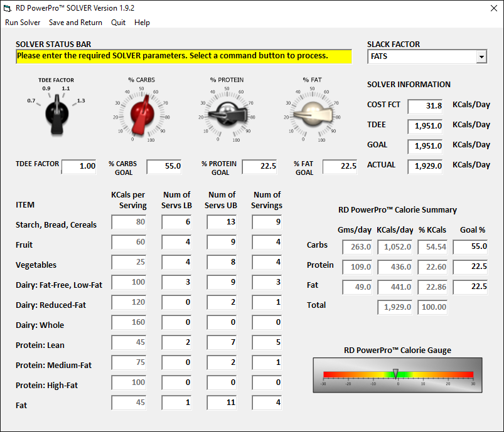Click Protein Medium-Fat KCals per serving

(x=129, y=362)
